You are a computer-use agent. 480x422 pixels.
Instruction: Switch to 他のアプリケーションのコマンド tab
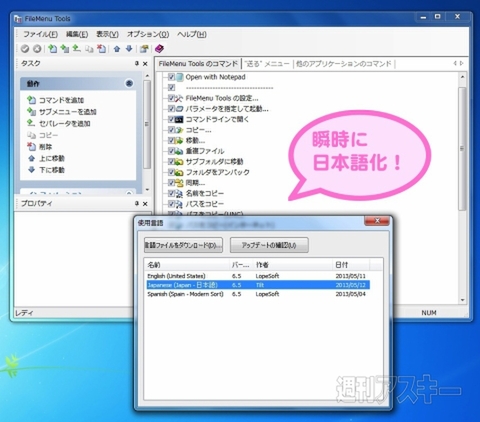pos(343,64)
